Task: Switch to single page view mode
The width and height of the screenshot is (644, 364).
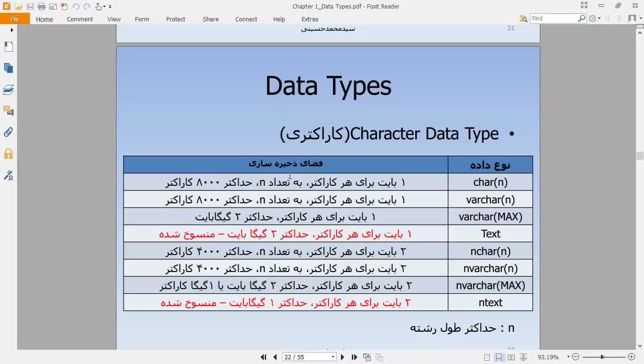Action: [x=487, y=357]
